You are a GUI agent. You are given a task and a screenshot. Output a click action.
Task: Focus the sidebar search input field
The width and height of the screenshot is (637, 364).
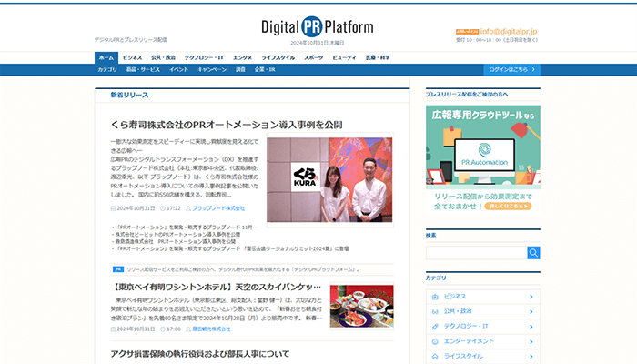point(477,253)
